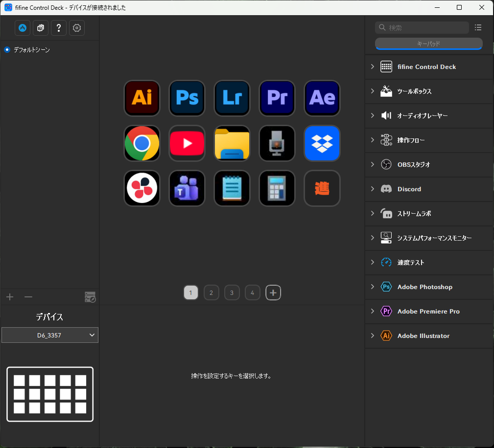Select the YouTube key
Viewport: 494px width, 448px height.
(x=187, y=143)
